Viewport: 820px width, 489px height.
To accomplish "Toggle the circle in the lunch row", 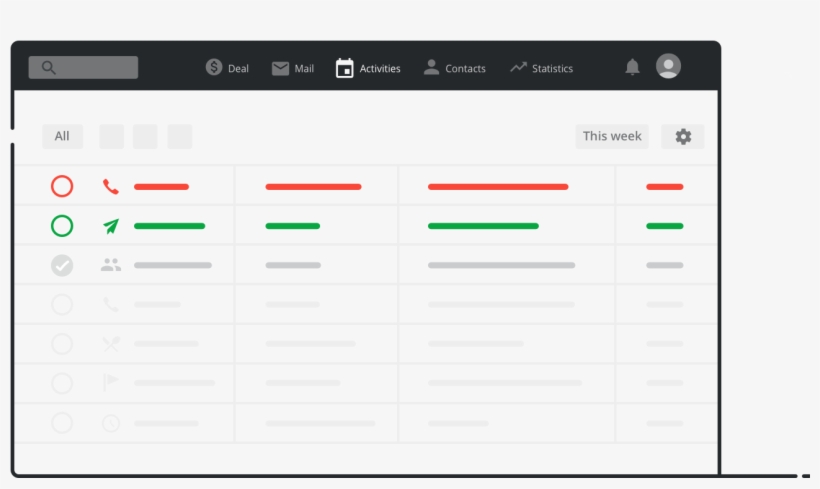I will pyautogui.click(x=62, y=344).
